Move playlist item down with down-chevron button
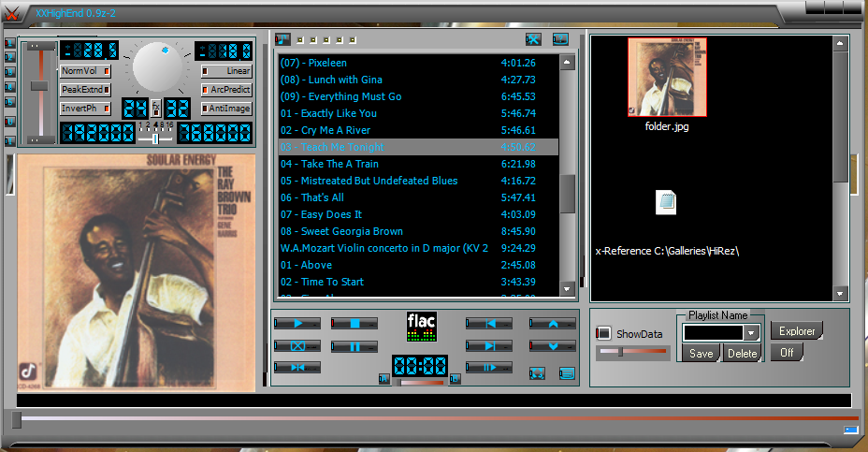The height and width of the screenshot is (452, 868). pyautogui.click(x=553, y=346)
